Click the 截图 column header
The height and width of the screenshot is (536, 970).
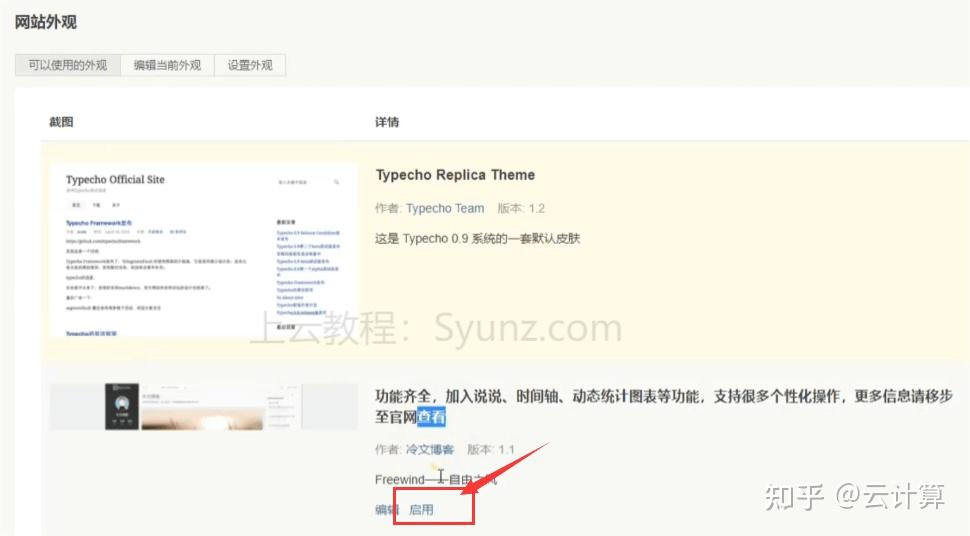[61, 122]
